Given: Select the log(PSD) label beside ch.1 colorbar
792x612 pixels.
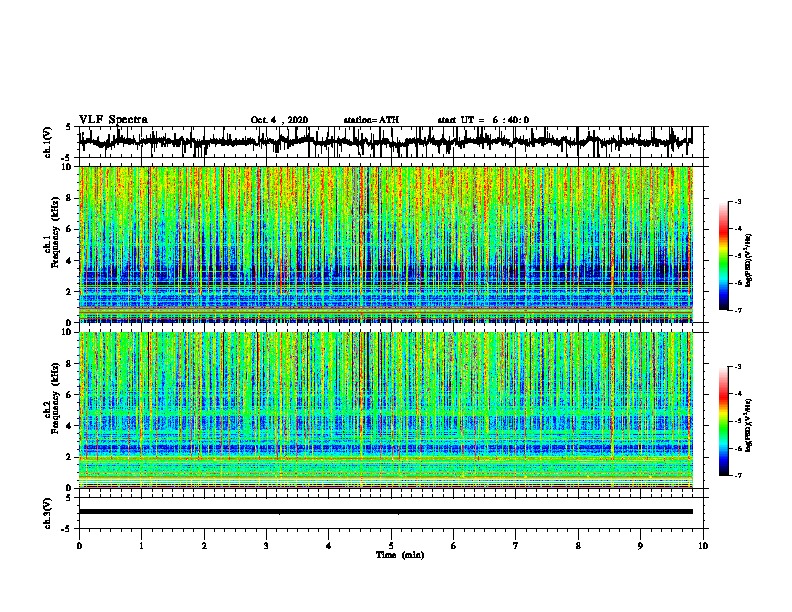Looking at the screenshot, I should point(749,261).
